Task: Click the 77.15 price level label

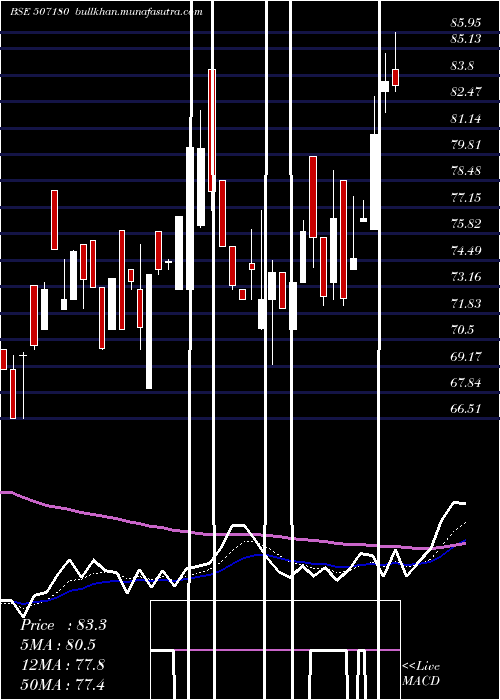Action: pos(466,197)
